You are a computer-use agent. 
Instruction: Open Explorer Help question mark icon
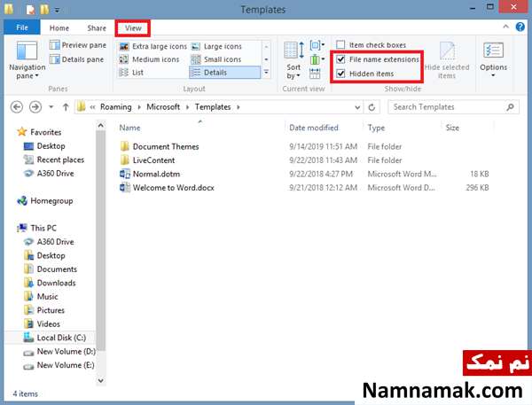520,27
